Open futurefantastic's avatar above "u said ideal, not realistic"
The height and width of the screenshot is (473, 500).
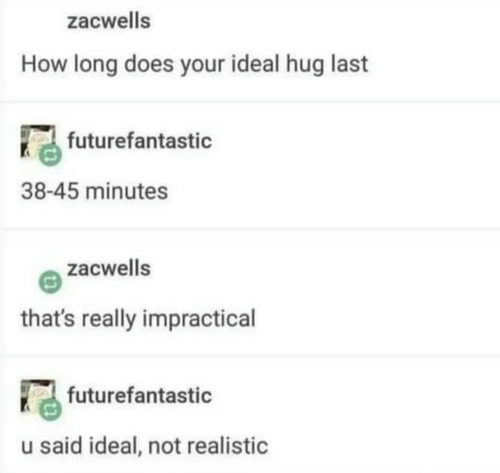pos(38,396)
